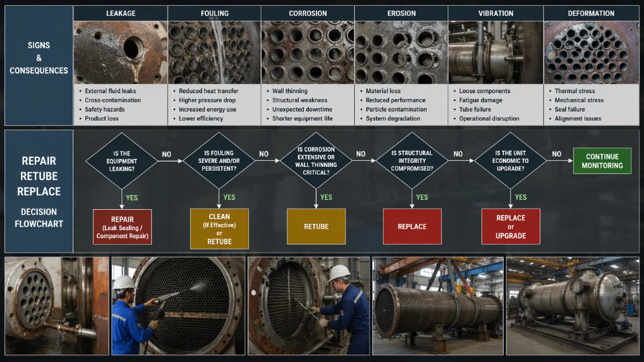Click 'Structural weakness' bullet

point(299,100)
